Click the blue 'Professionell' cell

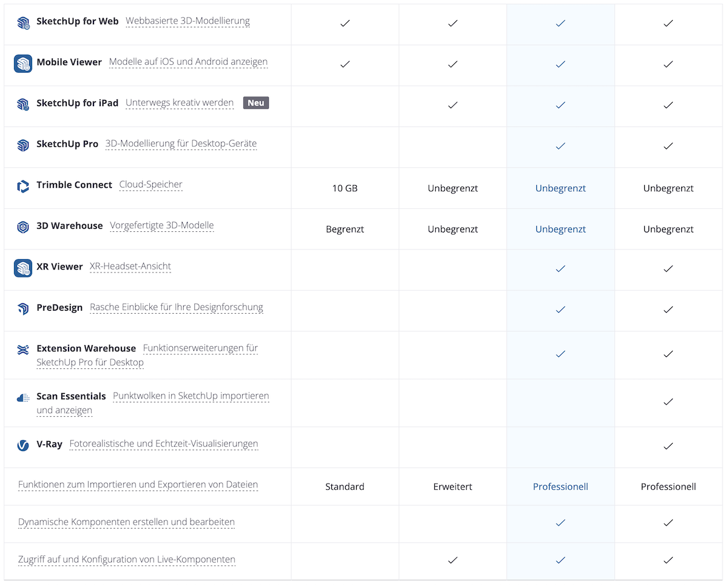(x=561, y=487)
